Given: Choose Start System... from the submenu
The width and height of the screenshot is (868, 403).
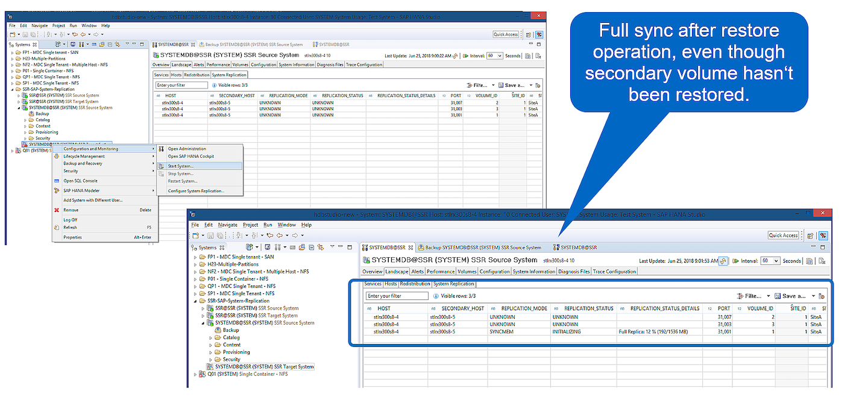Looking at the screenshot, I should point(181,166).
